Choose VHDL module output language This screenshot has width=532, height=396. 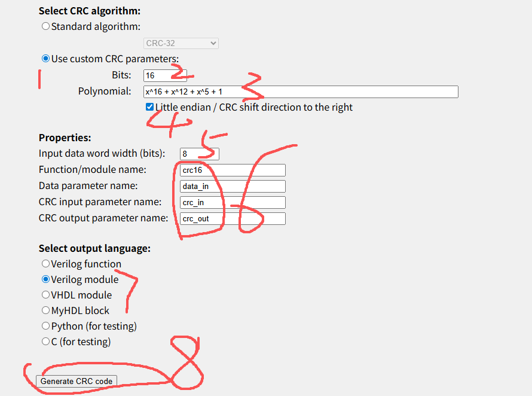pyautogui.click(x=45, y=295)
